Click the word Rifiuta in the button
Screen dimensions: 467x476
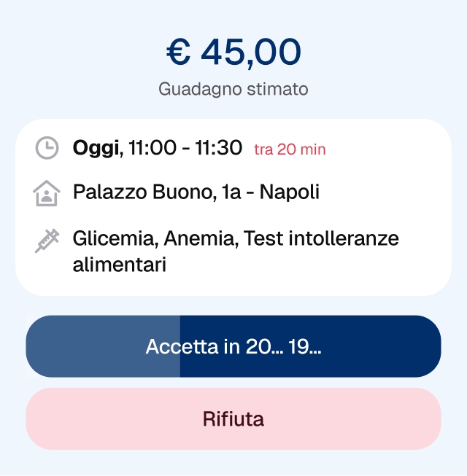click(233, 419)
